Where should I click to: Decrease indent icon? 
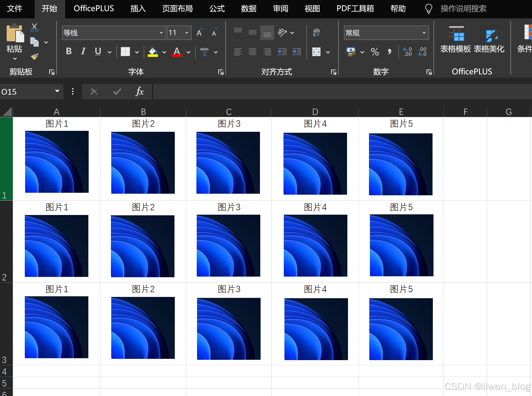click(282, 51)
